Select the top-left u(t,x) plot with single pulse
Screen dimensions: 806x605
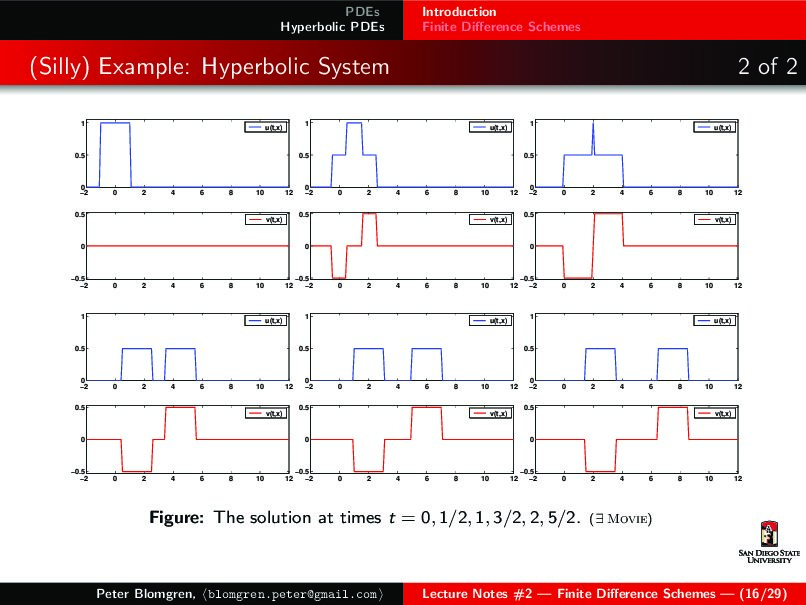pos(189,154)
